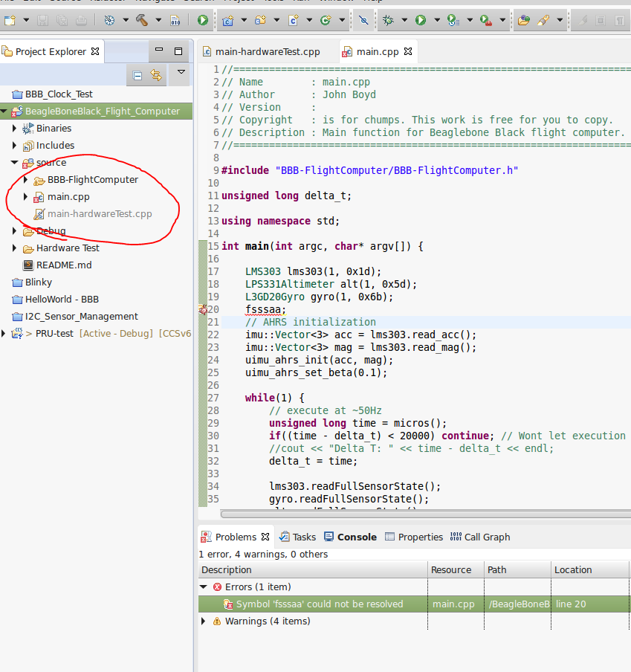Minimize the Project Explorer view
The image size is (631, 672).
159,50
